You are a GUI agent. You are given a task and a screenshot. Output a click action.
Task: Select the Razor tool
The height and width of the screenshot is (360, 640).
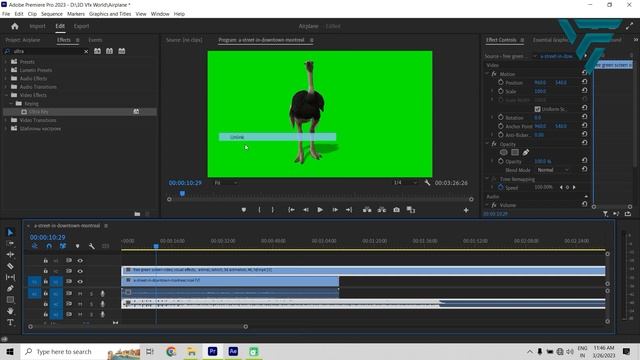pyautogui.click(x=10, y=266)
